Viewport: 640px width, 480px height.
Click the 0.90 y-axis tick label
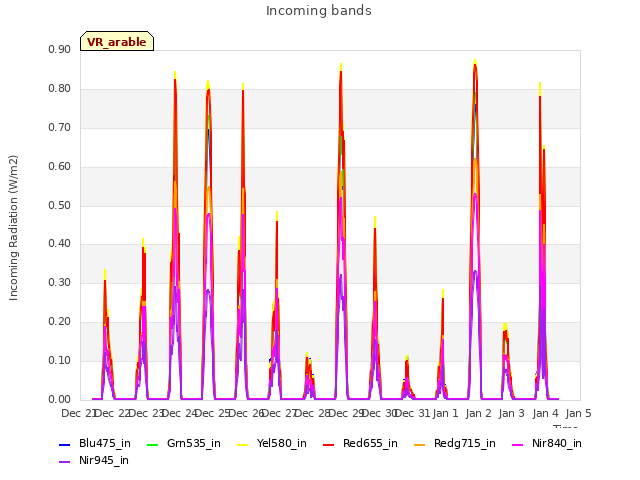pyautogui.click(x=60, y=49)
